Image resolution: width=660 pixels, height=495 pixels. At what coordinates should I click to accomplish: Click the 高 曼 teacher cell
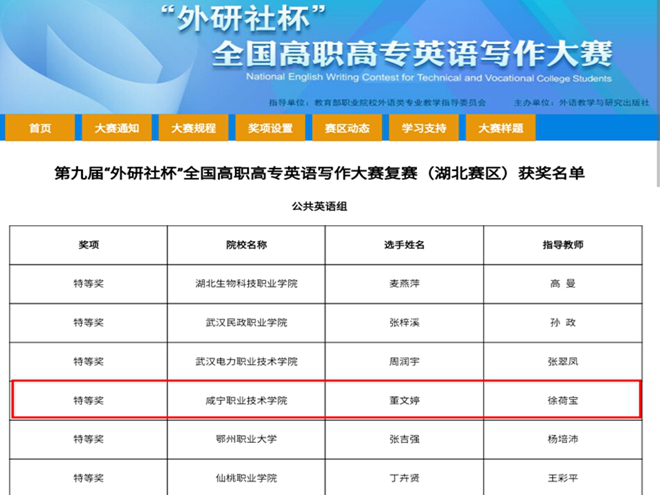563,284
